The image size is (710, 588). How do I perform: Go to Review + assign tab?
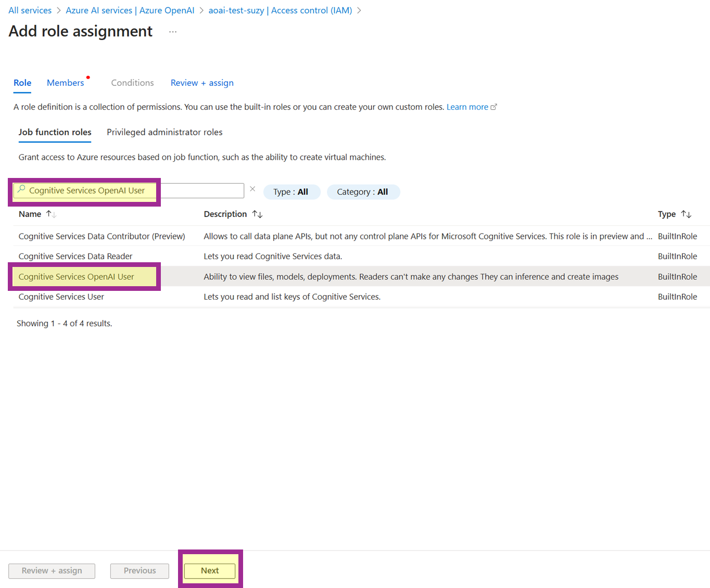pos(202,83)
